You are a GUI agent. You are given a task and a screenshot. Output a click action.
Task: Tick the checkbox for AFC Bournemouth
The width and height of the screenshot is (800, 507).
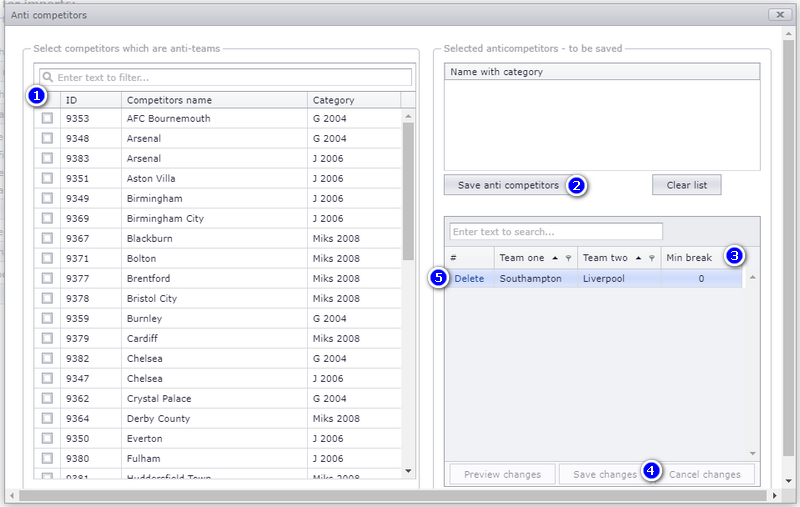pos(47,118)
